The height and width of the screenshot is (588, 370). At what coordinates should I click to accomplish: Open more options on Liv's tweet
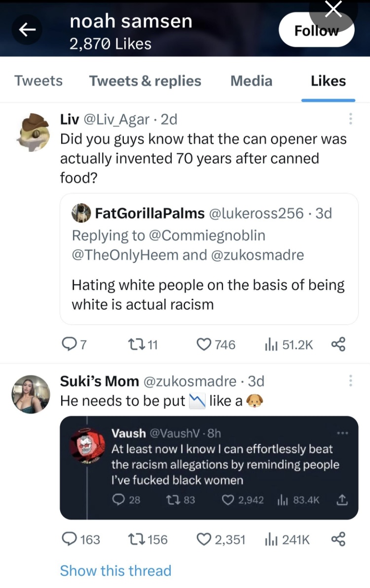pyautogui.click(x=350, y=119)
